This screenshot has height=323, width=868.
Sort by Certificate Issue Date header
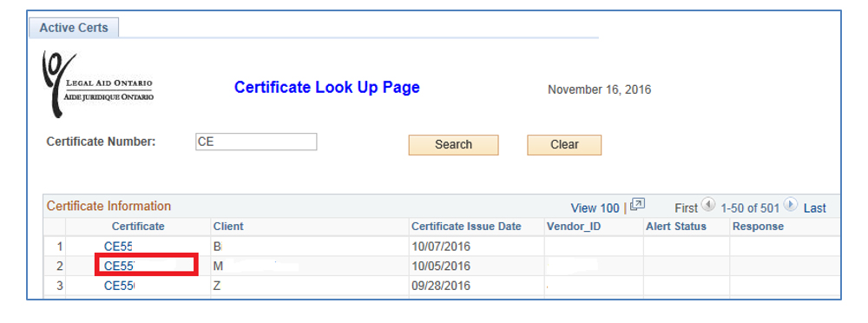pyautogui.click(x=466, y=226)
